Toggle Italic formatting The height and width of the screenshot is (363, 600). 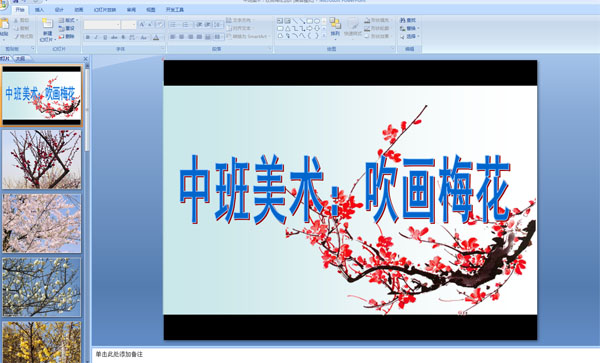pos(96,37)
